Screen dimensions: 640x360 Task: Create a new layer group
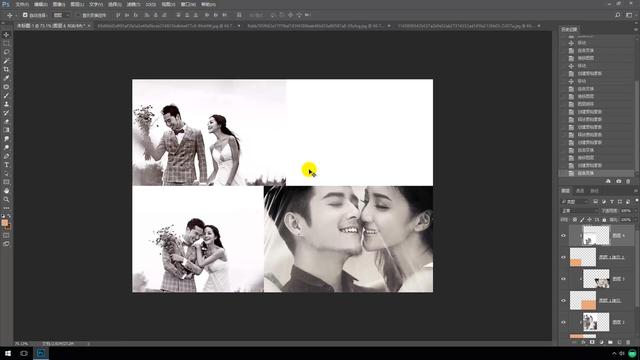610,342
